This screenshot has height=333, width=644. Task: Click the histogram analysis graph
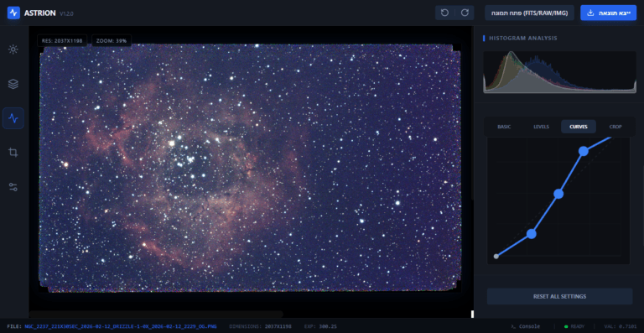click(559, 72)
